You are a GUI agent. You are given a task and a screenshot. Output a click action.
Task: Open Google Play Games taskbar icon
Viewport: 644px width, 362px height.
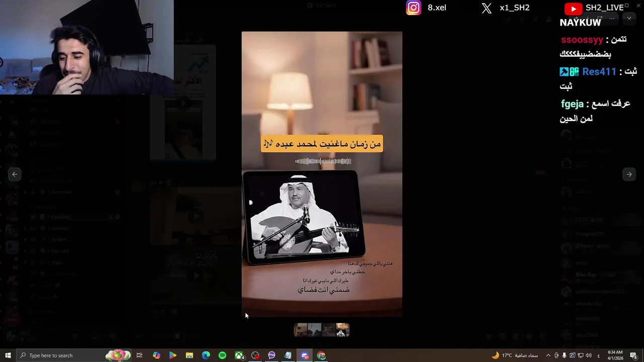(173, 355)
